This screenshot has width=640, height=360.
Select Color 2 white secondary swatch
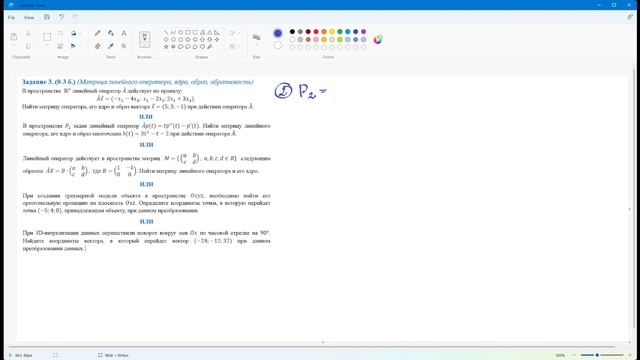click(x=278, y=45)
